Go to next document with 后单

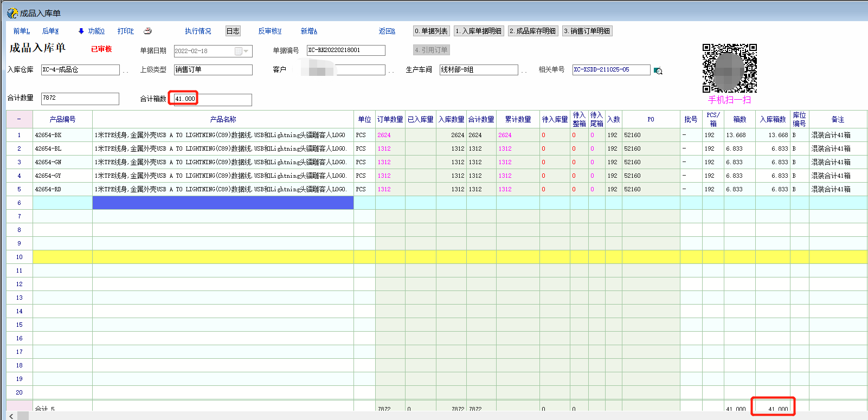click(x=50, y=31)
